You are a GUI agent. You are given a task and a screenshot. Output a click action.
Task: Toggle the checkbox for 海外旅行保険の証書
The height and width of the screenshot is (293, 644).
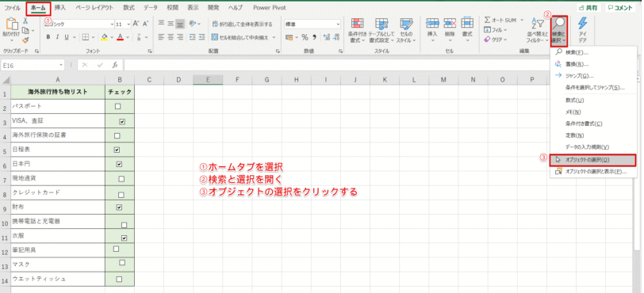117,135
